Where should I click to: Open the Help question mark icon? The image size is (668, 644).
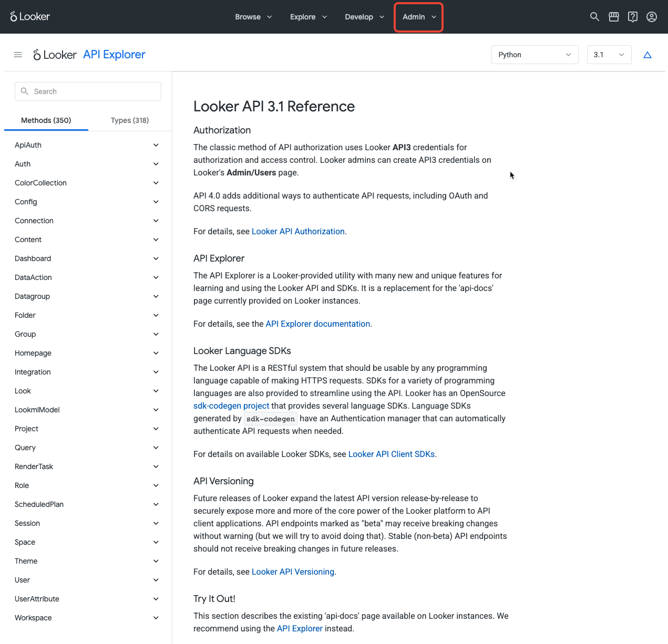coord(633,17)
